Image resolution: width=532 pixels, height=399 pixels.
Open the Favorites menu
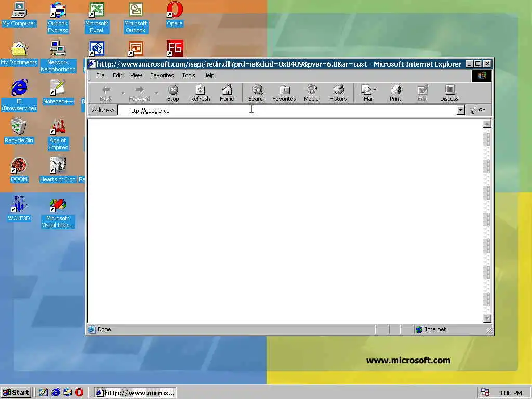pos(162,75)
